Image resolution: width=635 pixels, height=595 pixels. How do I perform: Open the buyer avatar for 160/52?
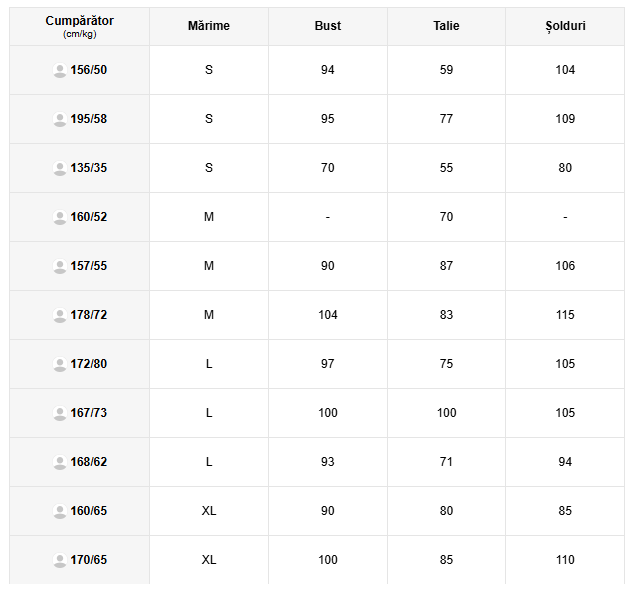[x=60, y=217]
